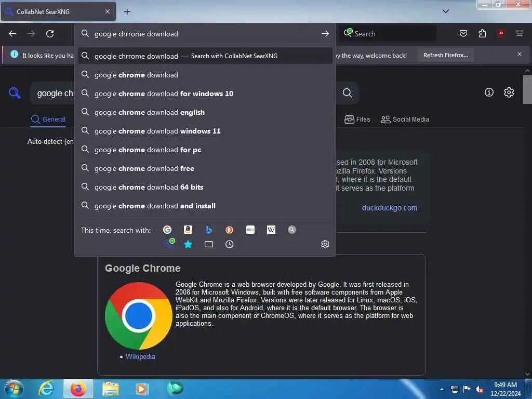This screenshot has width=532, height=399.
Task: Open the Pocket save icon
Action: point(463,33)
